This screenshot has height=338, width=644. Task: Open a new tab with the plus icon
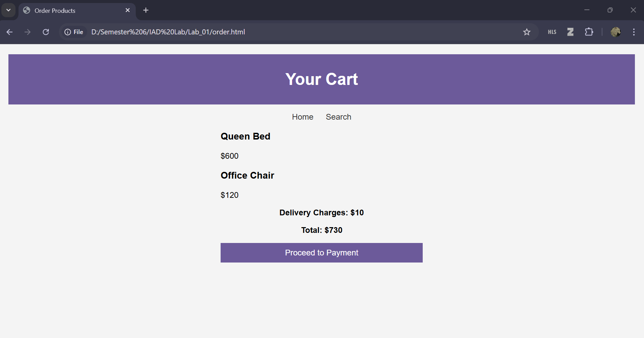[x=146, y=10]
